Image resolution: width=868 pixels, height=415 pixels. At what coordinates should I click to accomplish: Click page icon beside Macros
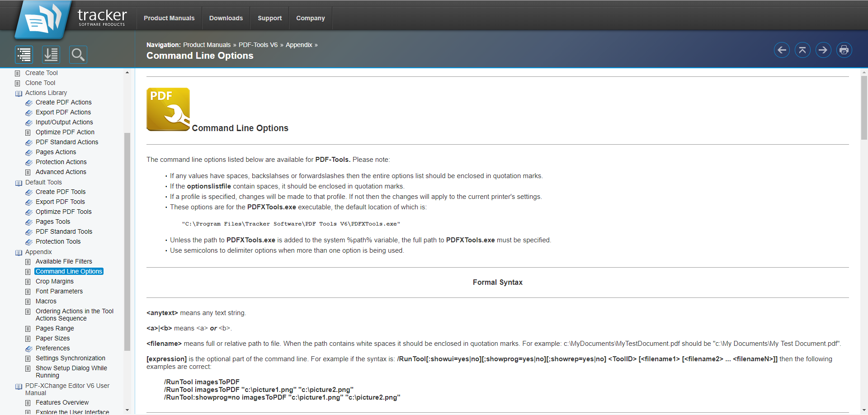28,302
